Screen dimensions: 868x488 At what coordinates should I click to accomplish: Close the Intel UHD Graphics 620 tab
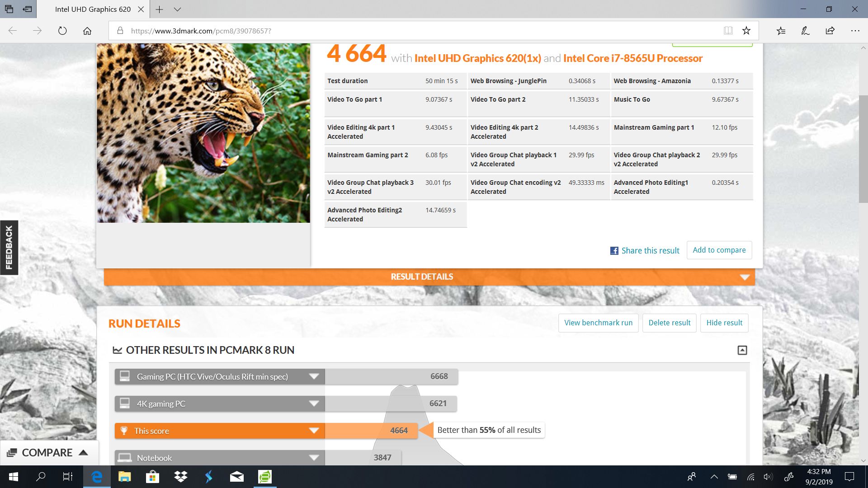(141, 9)
